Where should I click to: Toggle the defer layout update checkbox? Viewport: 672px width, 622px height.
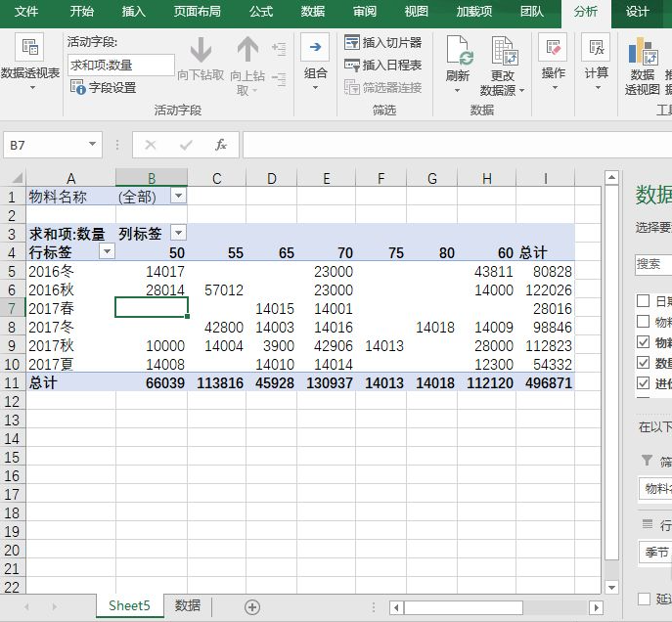point(643,599)
